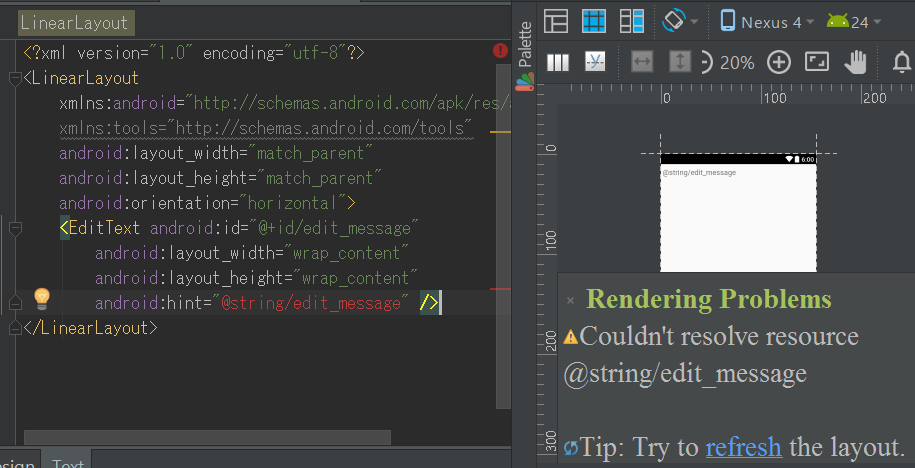This screenshot has height=468, width=915.
Task: Click the red error stripe marker
Action: point(501,288)
